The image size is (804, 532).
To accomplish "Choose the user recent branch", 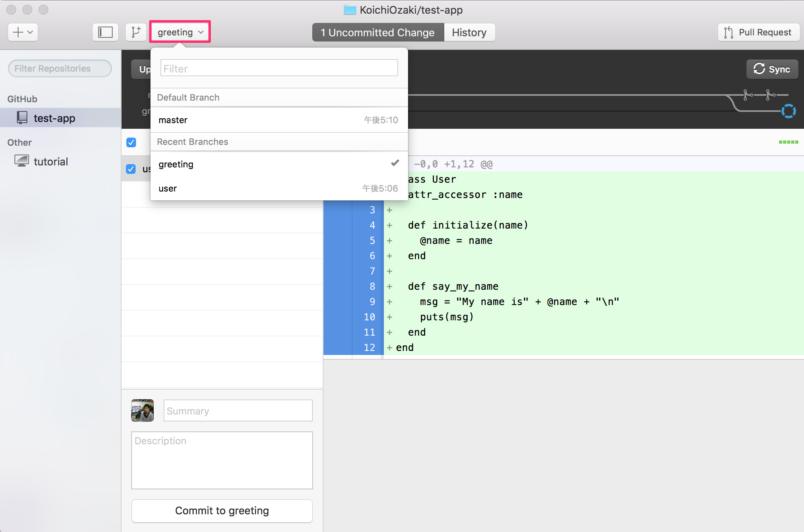I will pyautogui.click(x=279, y=188).
